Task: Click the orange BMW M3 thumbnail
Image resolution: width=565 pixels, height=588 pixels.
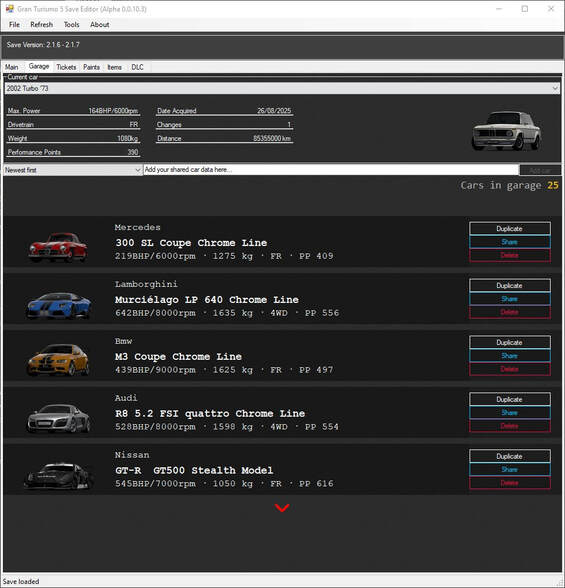Action: (x=58, y=360)
